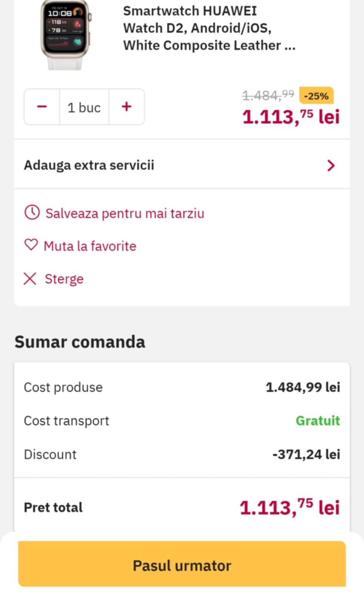Select the Muta la favorite link
This screenshot has width=364, height=594.
(90, 246)
